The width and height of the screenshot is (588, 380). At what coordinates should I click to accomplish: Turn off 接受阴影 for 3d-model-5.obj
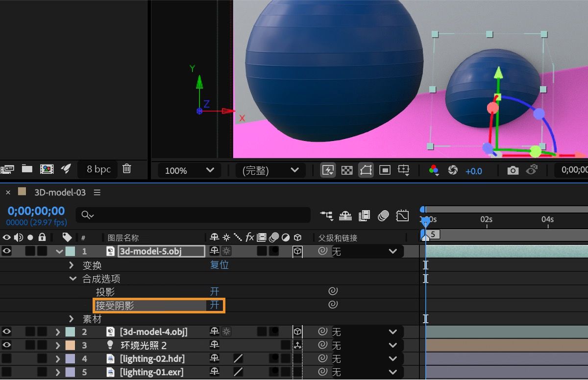[x=214, y=305]
